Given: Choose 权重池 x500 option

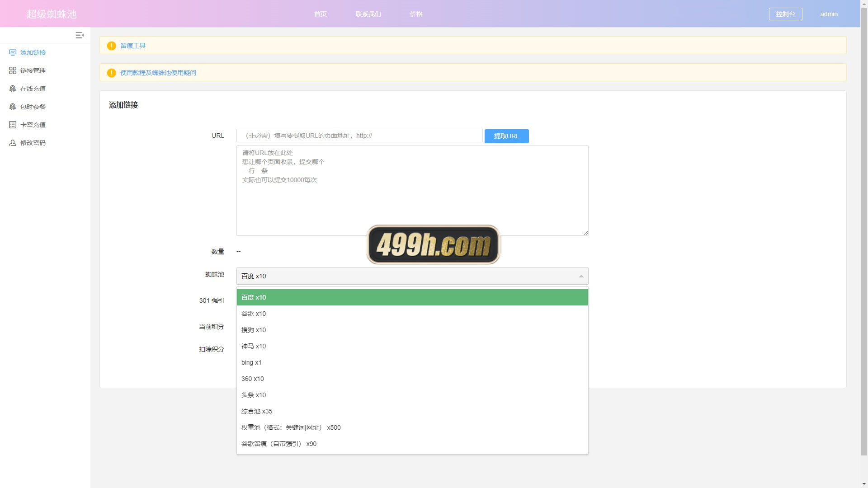Looking at the screenshot, I should click(x=412, y=427).
